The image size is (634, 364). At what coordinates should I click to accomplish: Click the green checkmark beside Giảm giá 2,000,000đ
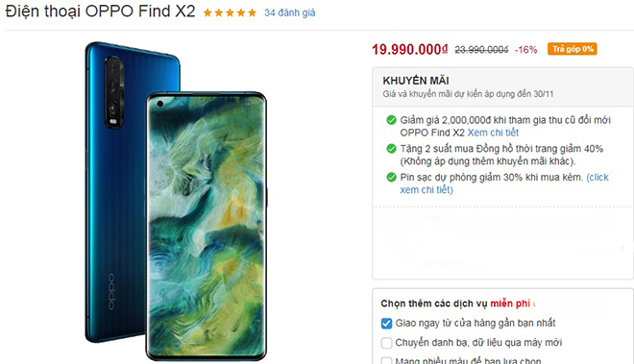coord(391,120)
